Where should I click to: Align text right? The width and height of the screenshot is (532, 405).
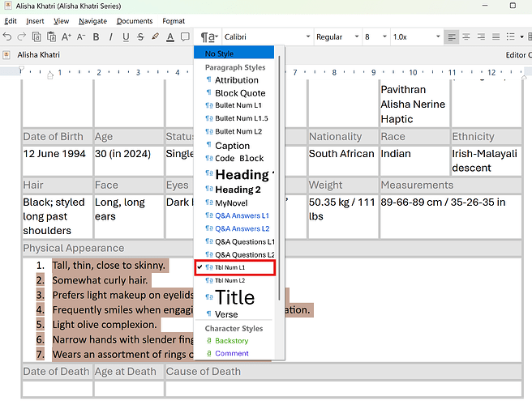(481, 36)
